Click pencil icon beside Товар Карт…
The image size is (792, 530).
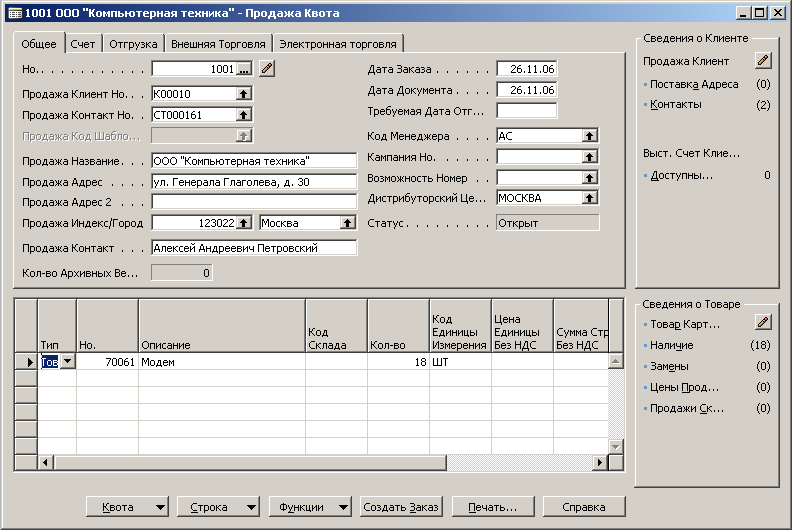click(x=763, y=322)
